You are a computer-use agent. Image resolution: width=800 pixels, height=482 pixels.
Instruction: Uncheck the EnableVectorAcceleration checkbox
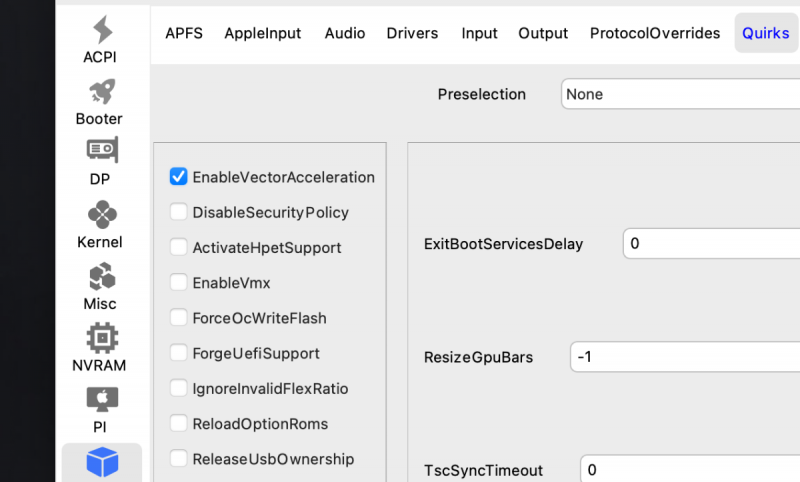click(179, 177)
